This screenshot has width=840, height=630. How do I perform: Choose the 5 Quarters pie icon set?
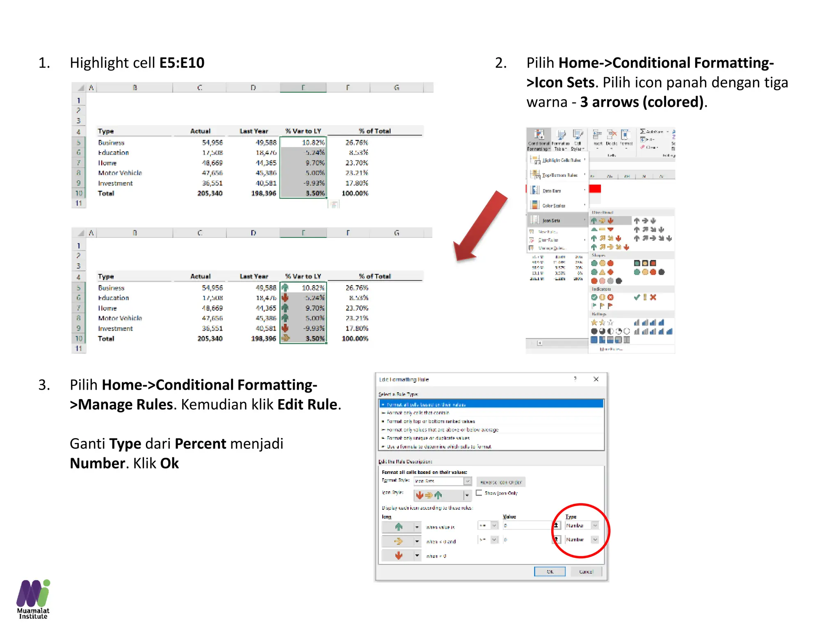tap(610, 331)
